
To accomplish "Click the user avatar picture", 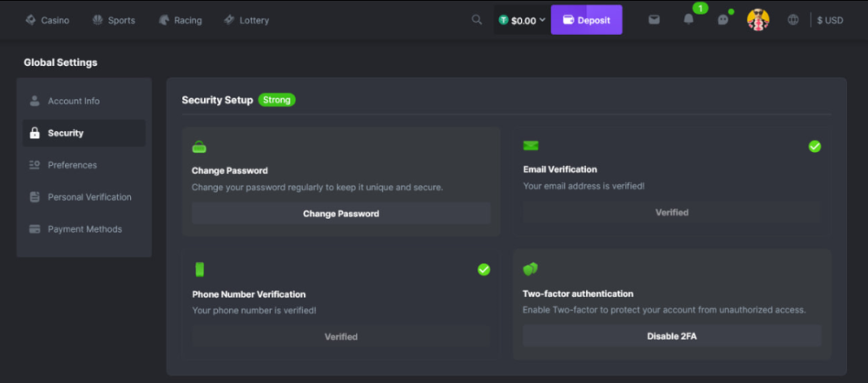I will [758, 20].
